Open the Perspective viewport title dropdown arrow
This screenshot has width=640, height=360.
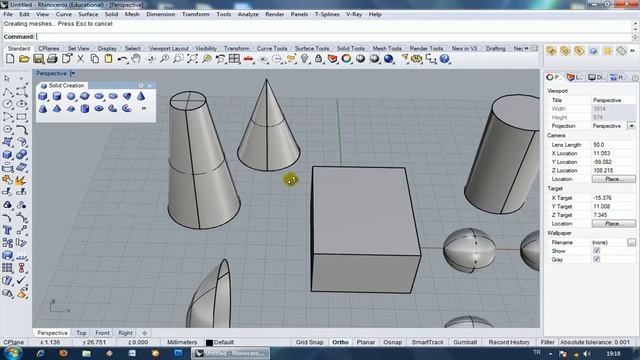point(73,73)
